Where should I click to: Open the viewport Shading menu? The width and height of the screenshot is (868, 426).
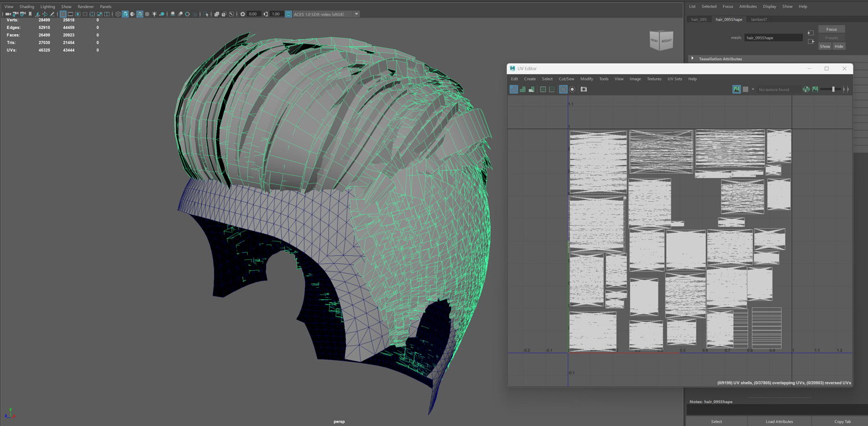[27, 6]
